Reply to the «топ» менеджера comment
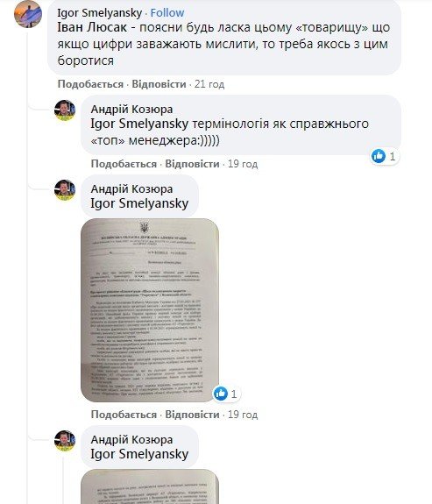432x504 pixels. coord(192,164)
